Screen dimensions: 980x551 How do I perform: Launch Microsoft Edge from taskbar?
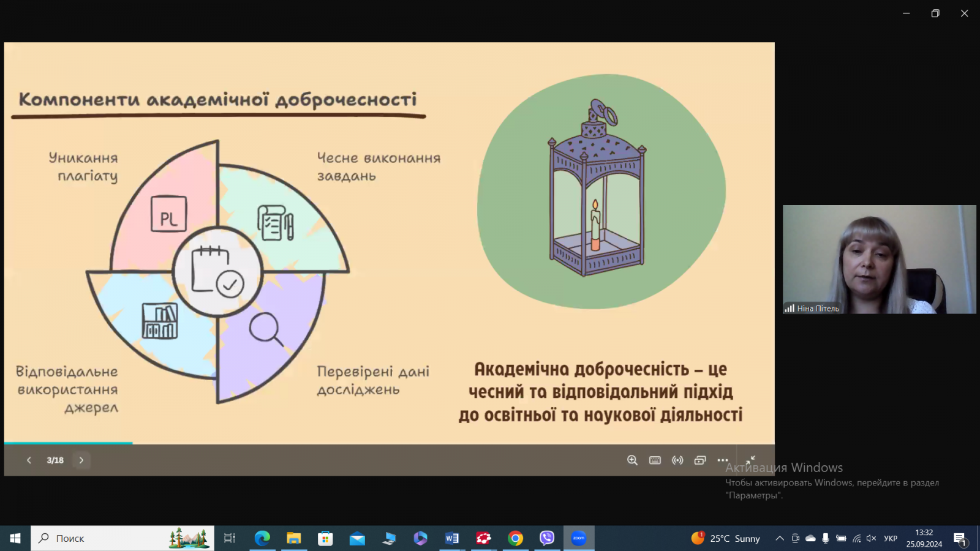pos(262,538)
